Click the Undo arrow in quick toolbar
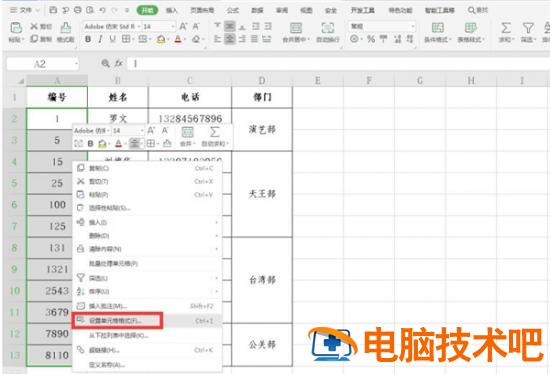Image resolution: width=550 pixels, height=374 pixels. coord(102,10)
